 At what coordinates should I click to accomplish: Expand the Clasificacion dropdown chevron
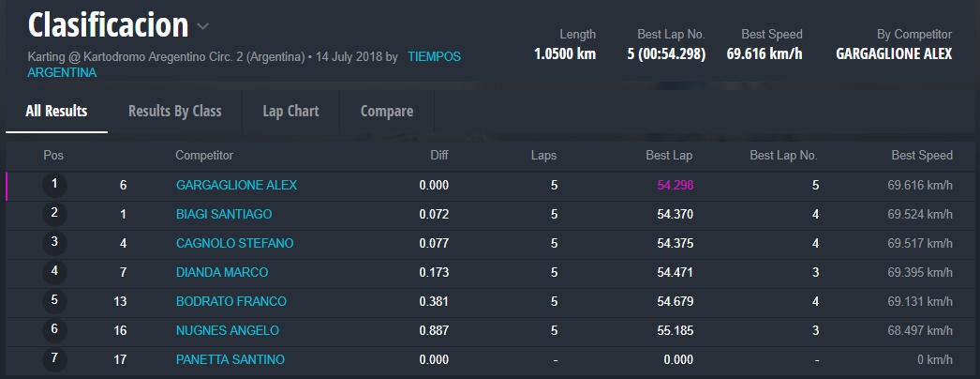click(203, 26)
